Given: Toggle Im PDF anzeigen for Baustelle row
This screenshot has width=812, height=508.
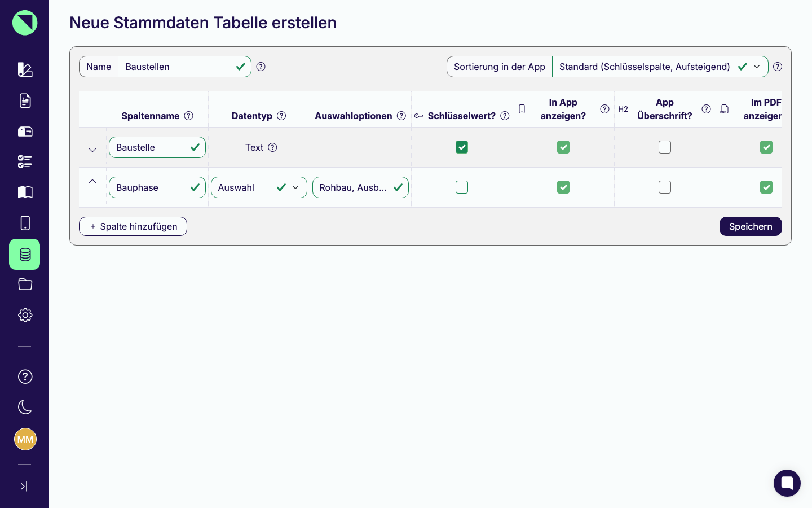Looking at the screenshot, I should (766, 147).
